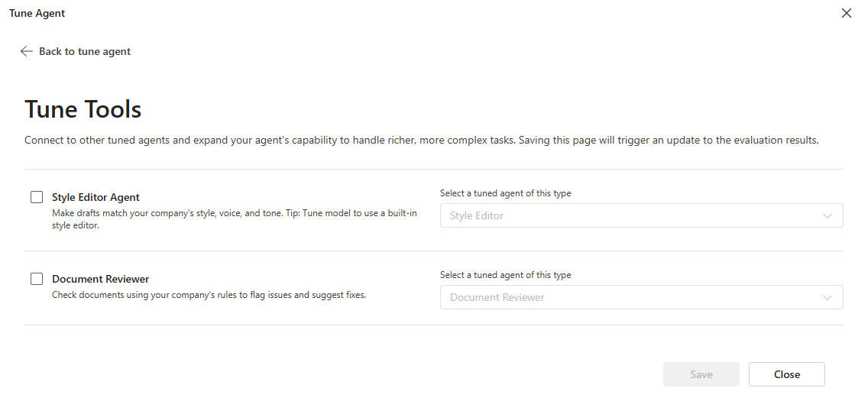868x414 pixels.
Task: Expand the Document Reviewer dropdown chevron
Action: (828, 297)
